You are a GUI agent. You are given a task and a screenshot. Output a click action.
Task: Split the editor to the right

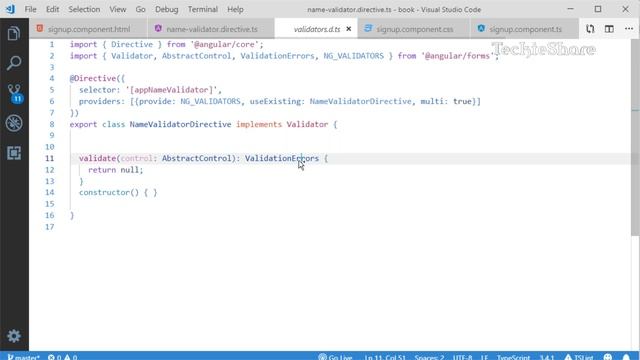pyautogui.click(x=609, y=29)
